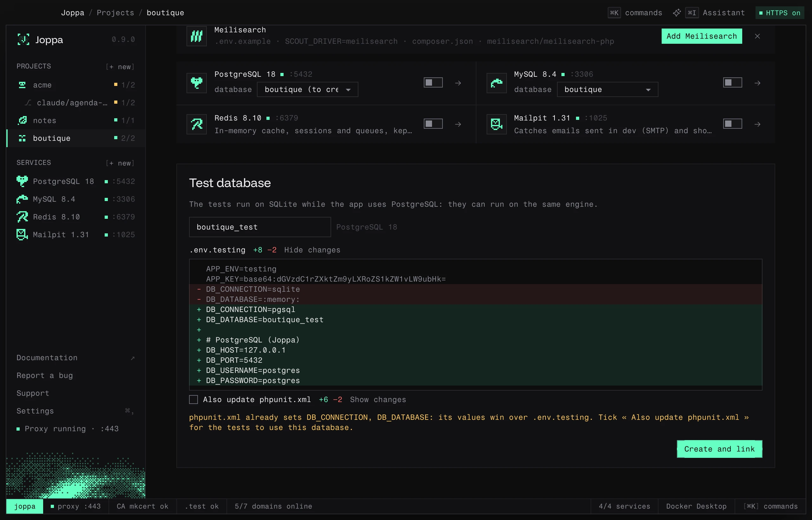Viewport: 812px width, 520px height.
Task: Open Mailpit 1.31 details arrow
Action: click(x=757, y=124)
